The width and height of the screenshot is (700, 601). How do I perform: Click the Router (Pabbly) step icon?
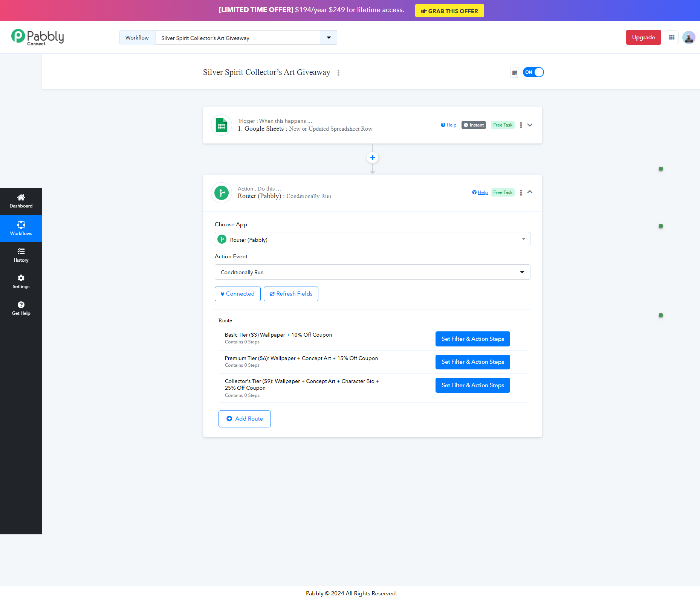coord(222,193)
